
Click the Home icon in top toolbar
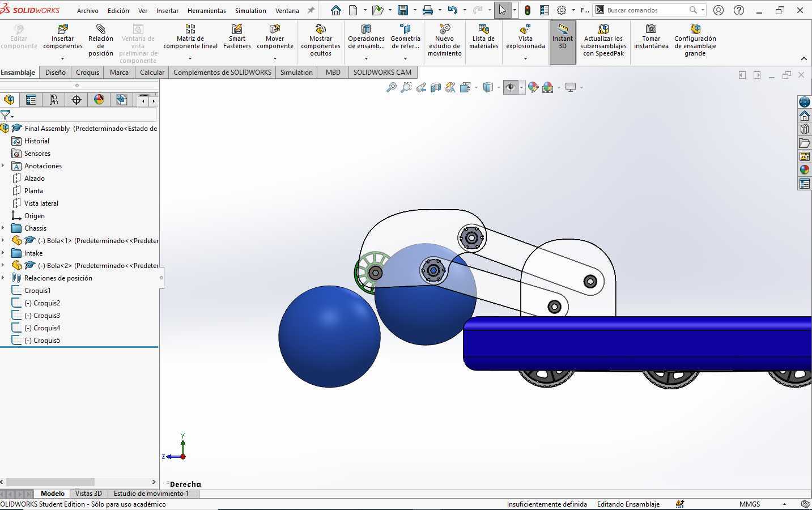pos(336,10)
